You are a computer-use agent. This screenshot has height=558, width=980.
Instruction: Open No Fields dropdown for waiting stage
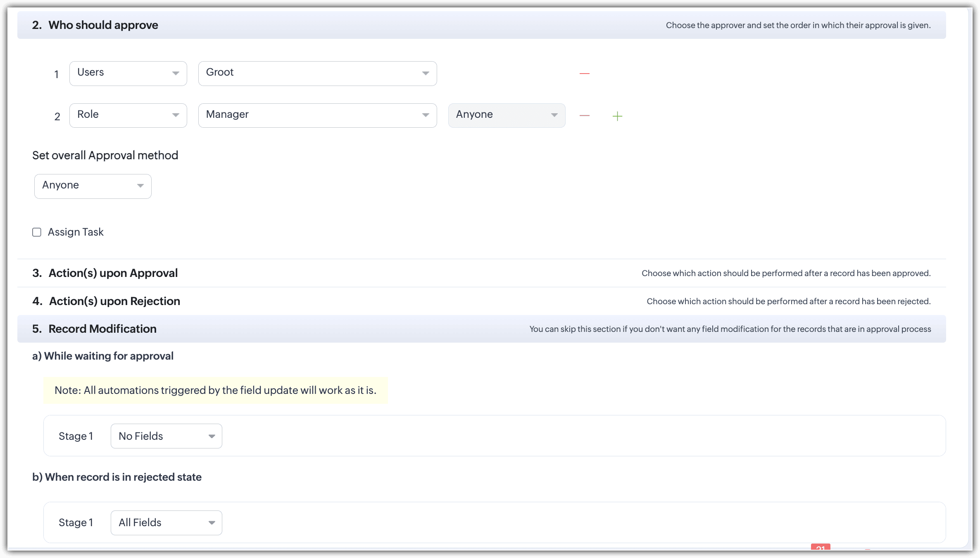pos(166,436)
